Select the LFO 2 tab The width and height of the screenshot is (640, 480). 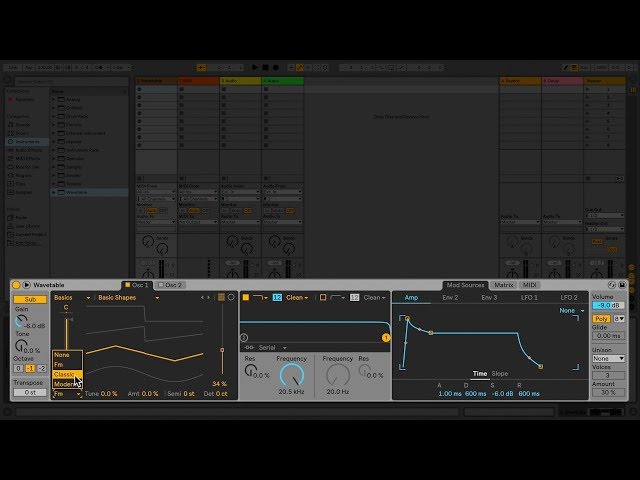pyautogui.click(x=569, y=298)
